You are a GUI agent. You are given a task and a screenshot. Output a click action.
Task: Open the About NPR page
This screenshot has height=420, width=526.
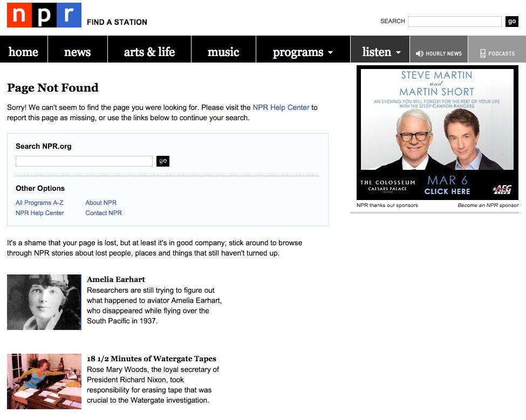(x=100, y=202)
